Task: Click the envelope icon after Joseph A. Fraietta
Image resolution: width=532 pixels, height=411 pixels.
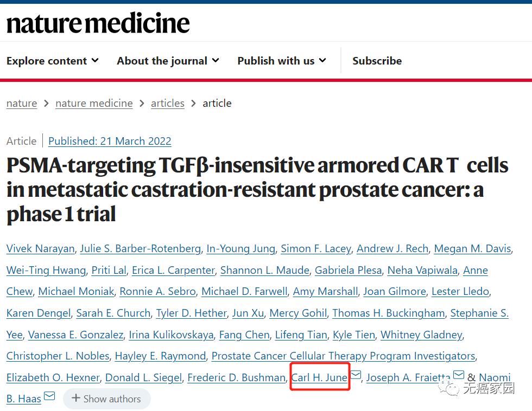Action: pyautogui.click(x=458, y=375)
